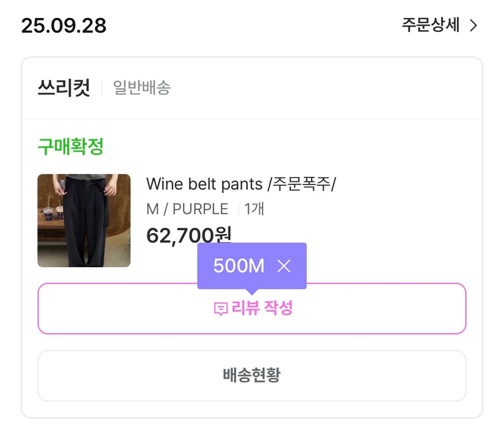Select the M / PURPLE option text

coord(187,209)
